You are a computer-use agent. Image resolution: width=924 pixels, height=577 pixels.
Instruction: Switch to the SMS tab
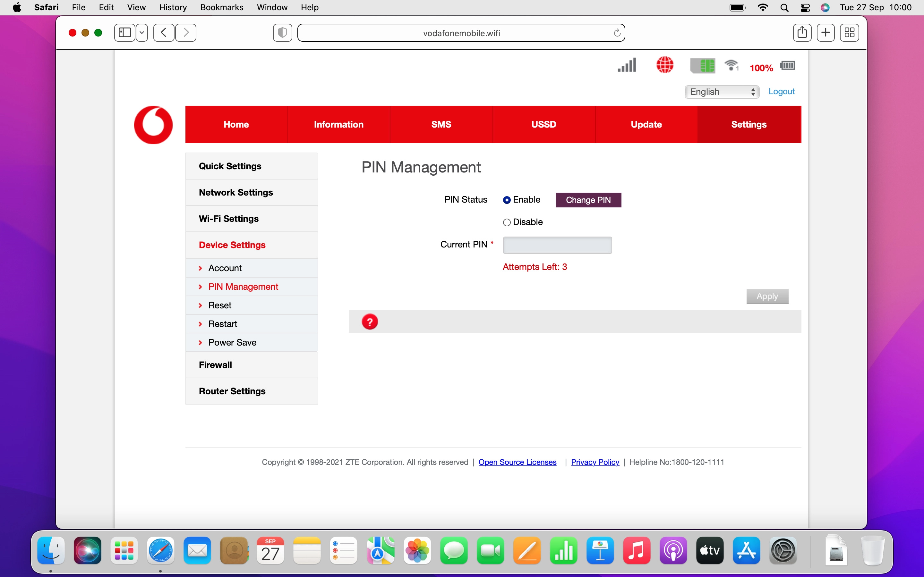point(441,124)
